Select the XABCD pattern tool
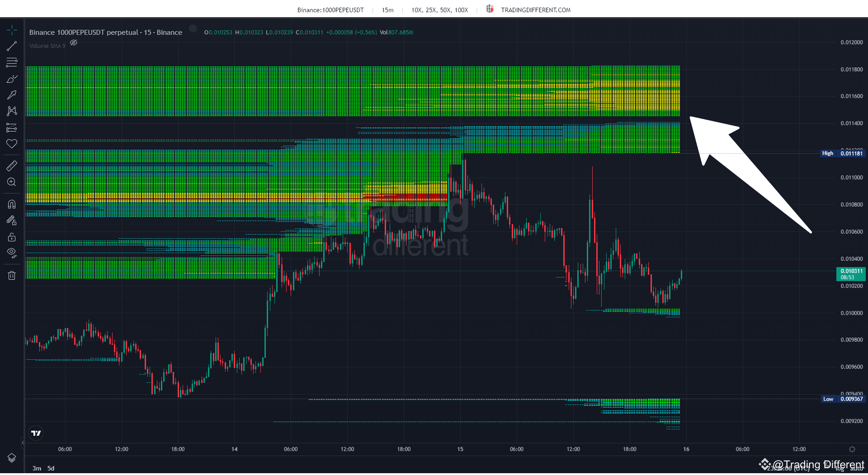Viewport: 868px width, 475px height. tap(12, 111)
